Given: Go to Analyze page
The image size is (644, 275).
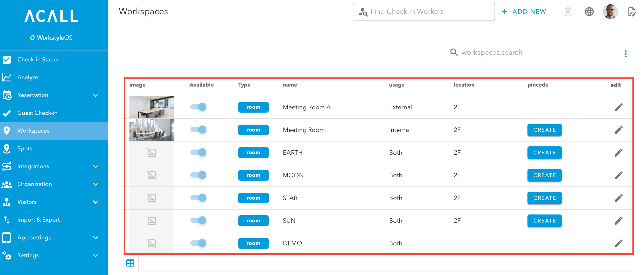Looking at the screenshot, I should [54, 77].
